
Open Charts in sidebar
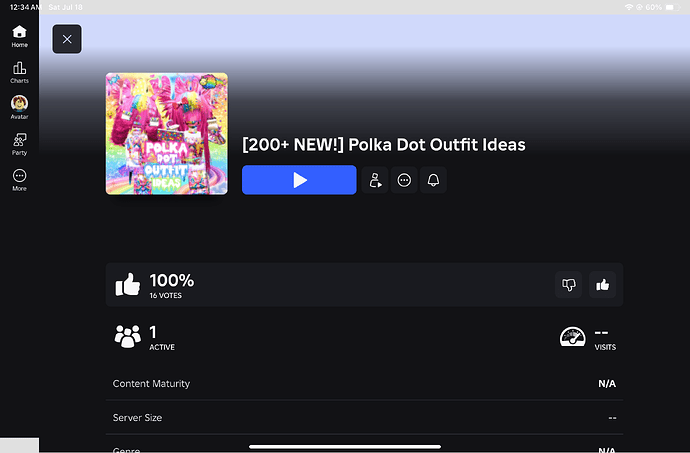19,72
